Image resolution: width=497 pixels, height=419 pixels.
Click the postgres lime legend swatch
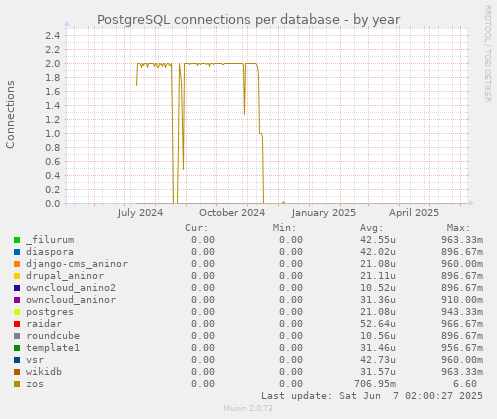coord(17,312)
